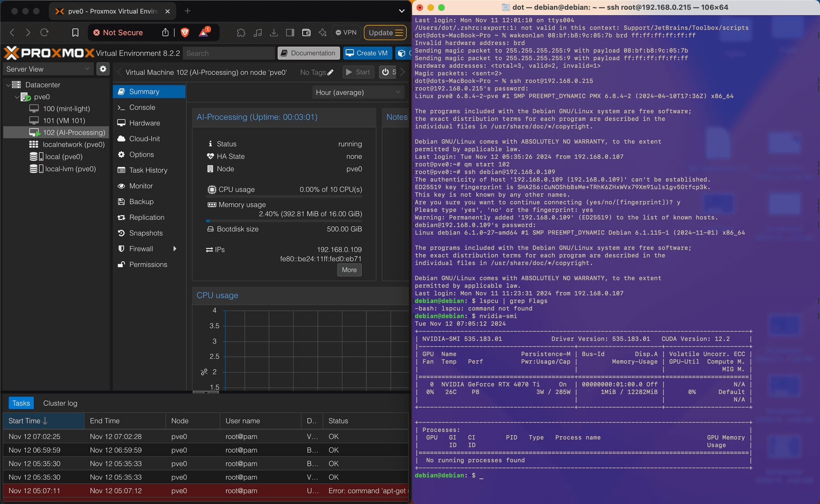This screenshot has width=820, height=504.
Task: Click the Create VM button
Action: coord(368,53)
